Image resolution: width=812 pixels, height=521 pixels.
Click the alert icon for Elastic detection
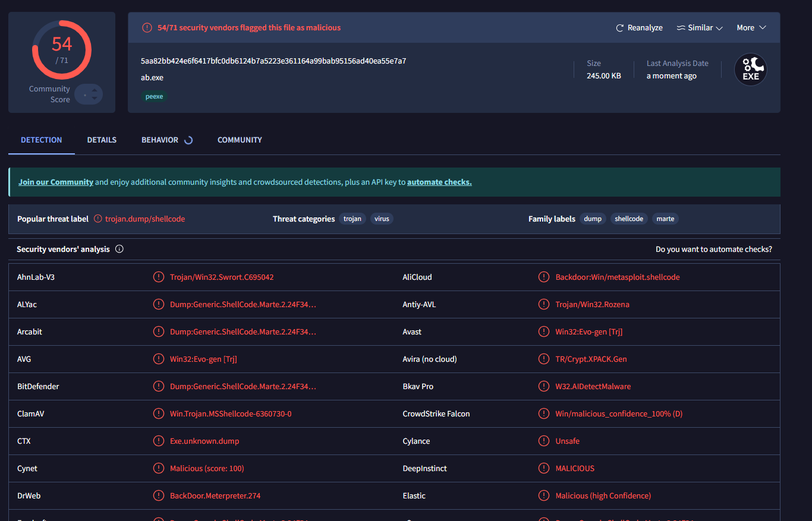(544, 495)
